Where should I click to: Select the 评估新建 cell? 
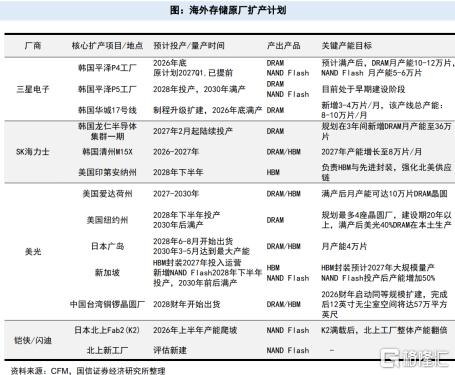pyautogui.click(x=170, y=351)
